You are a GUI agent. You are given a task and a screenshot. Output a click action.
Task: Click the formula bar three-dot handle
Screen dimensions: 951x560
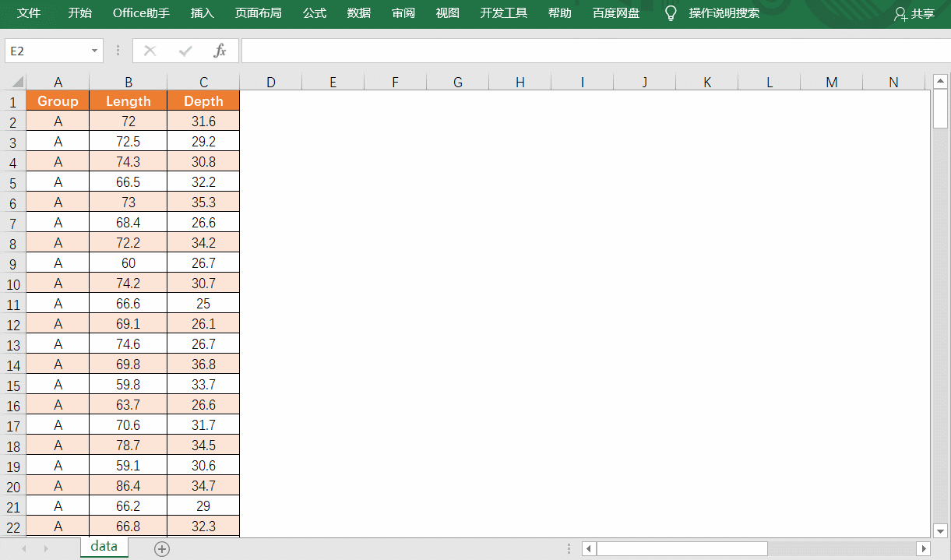click(x=118, y=51)
